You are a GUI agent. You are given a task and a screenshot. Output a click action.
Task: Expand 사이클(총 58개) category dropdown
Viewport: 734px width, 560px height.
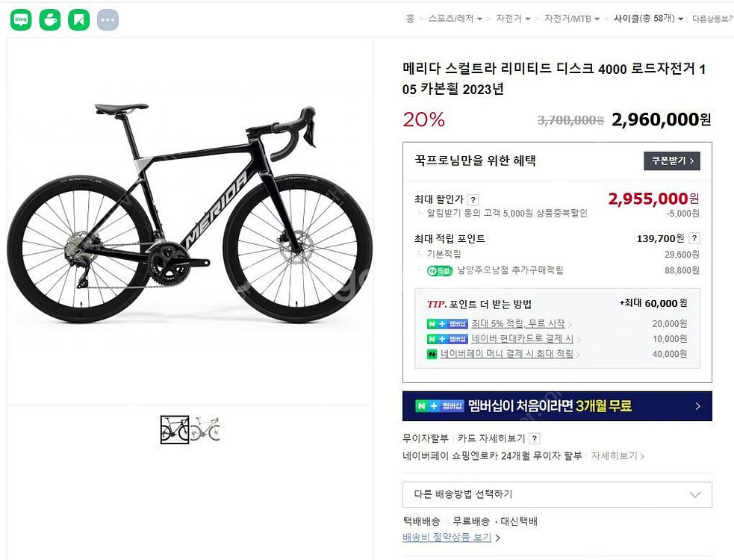pyautogui.click(x=648, y=19)
